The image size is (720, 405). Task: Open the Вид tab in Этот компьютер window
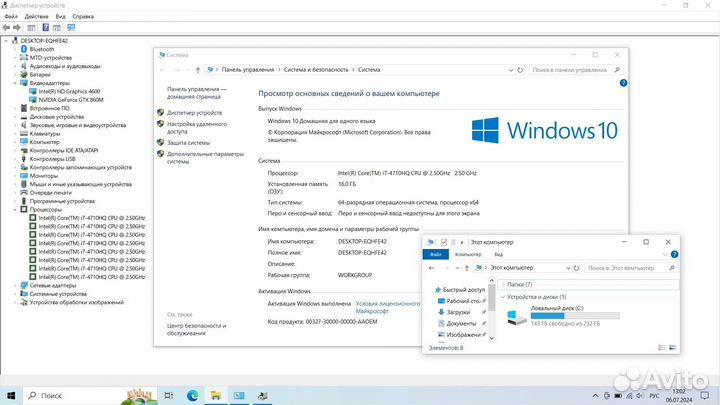[x=499, y=254]
